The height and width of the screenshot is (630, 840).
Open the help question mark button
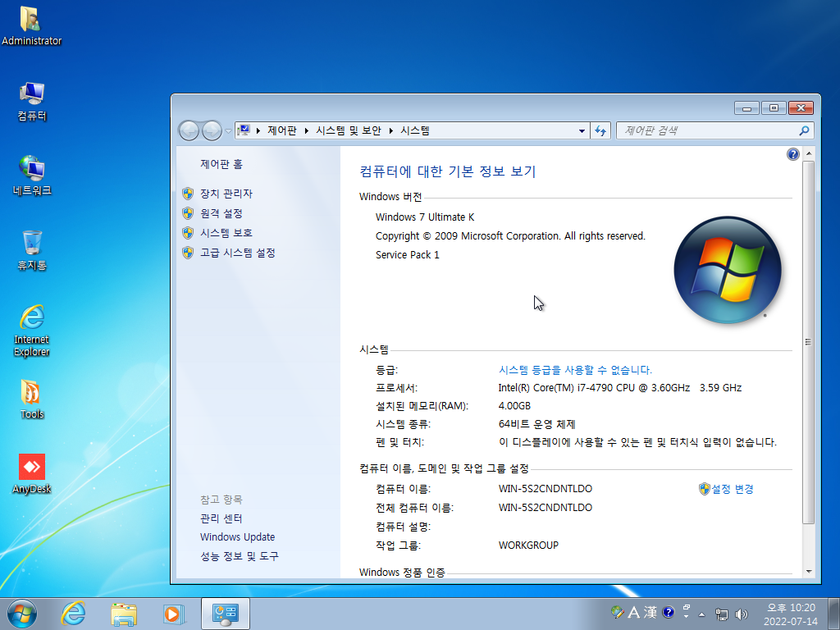point(793,154)
